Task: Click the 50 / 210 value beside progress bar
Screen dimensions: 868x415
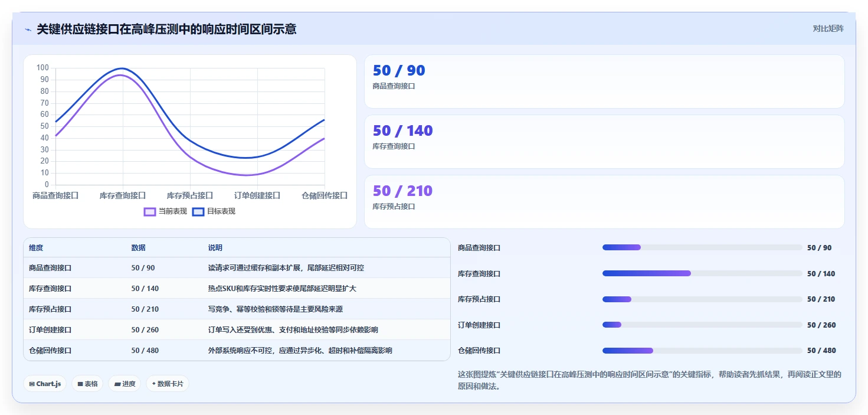Action: coord(821,299)
